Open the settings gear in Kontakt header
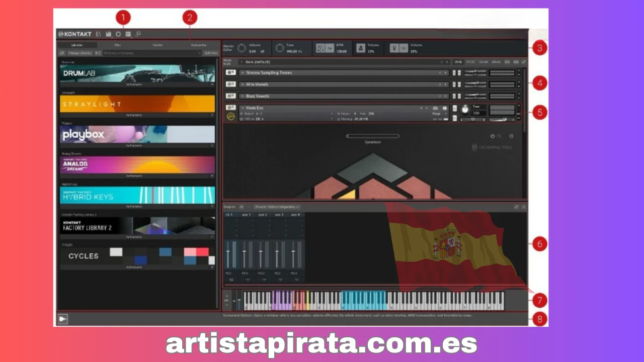This screenshot has height=362, width=644. [118, 34]
